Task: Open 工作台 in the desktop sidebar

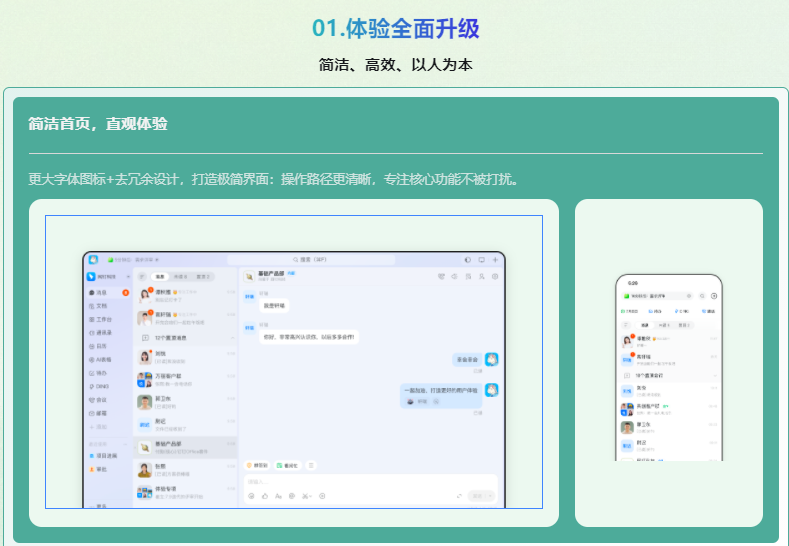Action: [103, 319]
